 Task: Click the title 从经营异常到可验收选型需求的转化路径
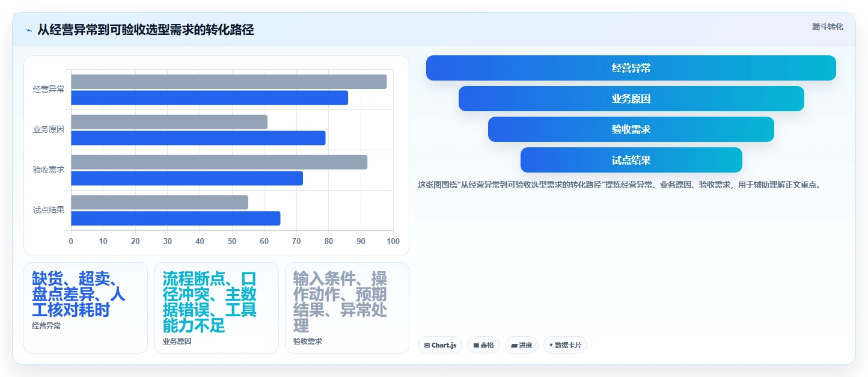(145, 29)
